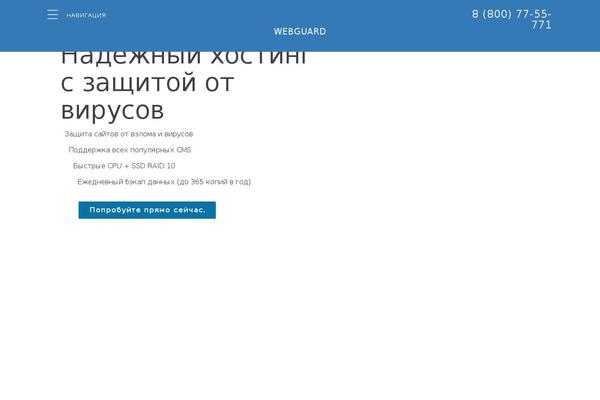
Task: Click the phone number 8 (800) 77-55-771
Action: tap(512, 20)
